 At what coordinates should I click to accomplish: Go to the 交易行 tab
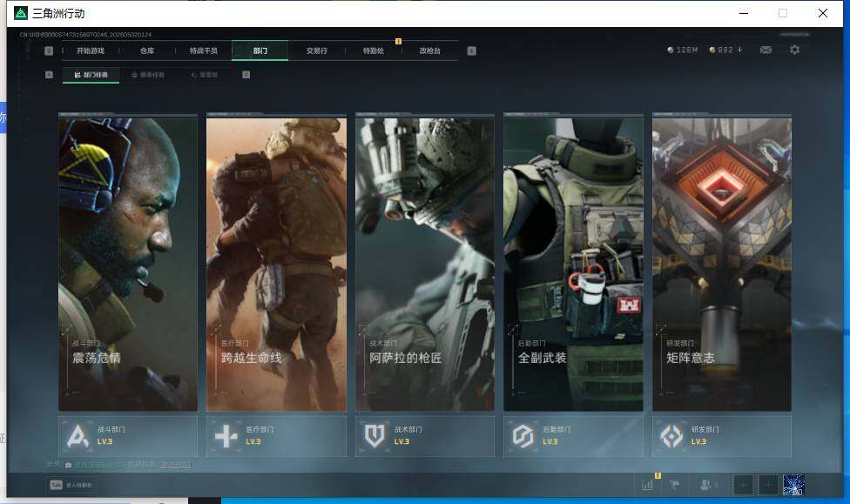[x=317, y=50]
